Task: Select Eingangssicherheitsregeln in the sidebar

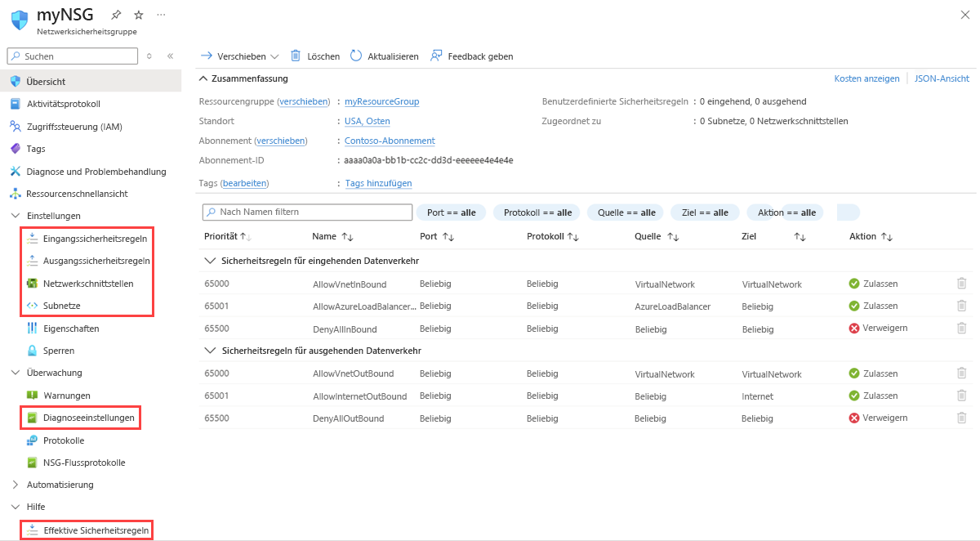Action: pos(95,239)
